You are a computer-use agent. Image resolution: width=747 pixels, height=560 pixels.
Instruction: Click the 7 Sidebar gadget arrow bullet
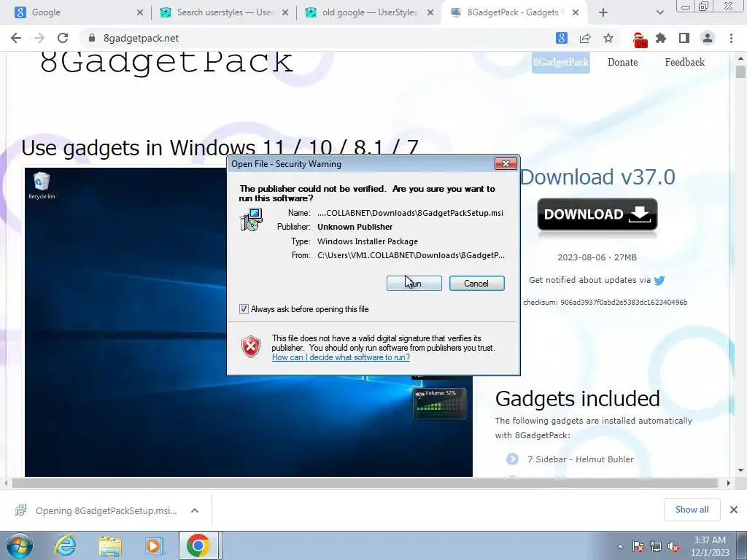tap(512, 459)
